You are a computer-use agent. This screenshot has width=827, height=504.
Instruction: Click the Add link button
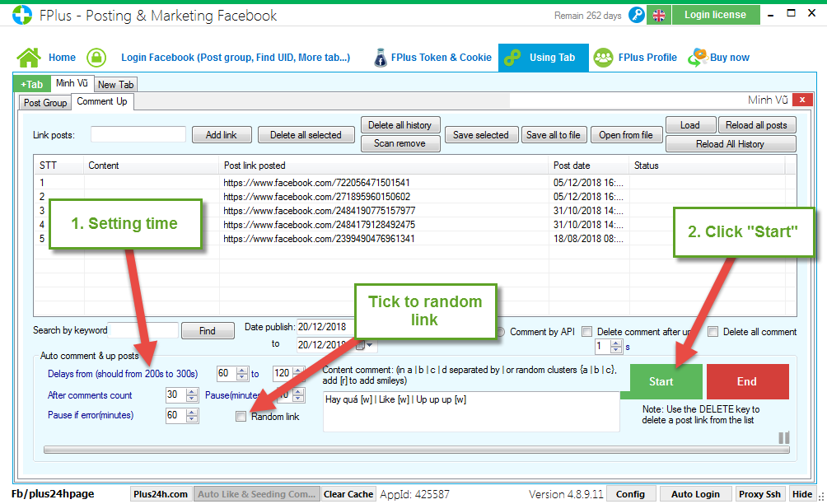[x=222, y=135]
